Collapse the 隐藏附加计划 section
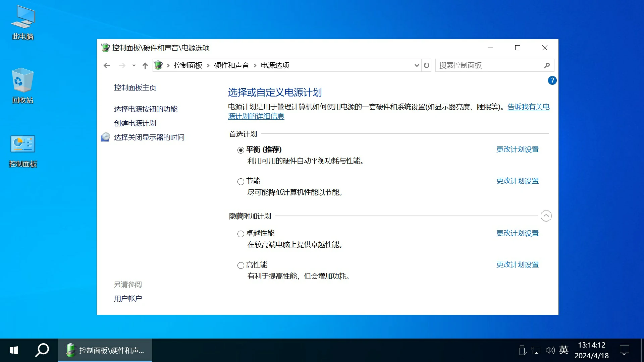The height and width of the screenshot is (362, 644). [x=546, y=216]
